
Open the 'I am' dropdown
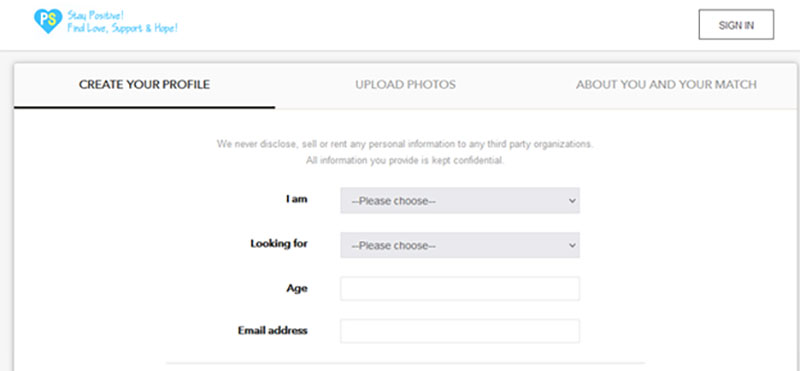(x=460, y=201)
